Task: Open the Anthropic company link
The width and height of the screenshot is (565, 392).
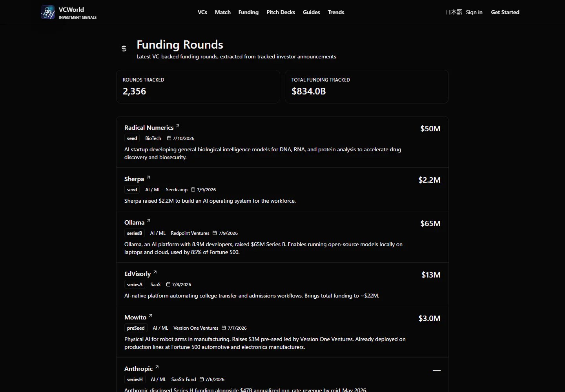Action: 139,369
